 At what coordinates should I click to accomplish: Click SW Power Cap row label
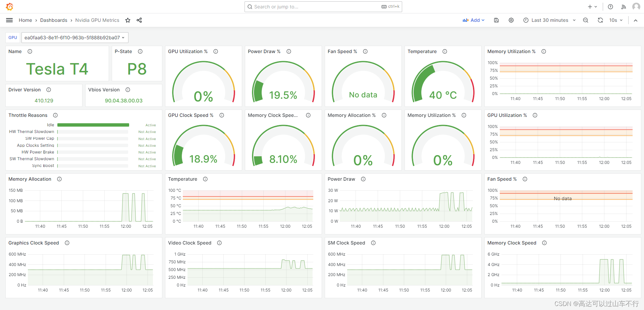tap(40, 138)
